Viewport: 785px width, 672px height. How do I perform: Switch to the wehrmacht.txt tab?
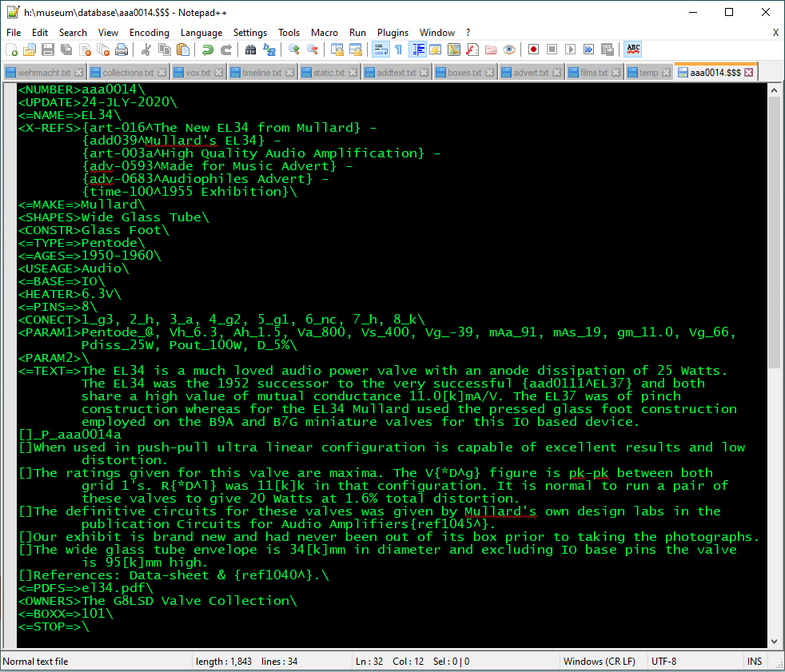(x=44, y=73)
